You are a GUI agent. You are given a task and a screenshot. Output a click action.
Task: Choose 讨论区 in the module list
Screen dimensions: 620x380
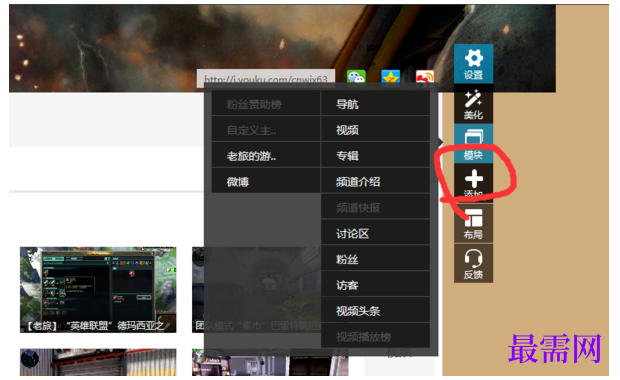pos(375,233)
